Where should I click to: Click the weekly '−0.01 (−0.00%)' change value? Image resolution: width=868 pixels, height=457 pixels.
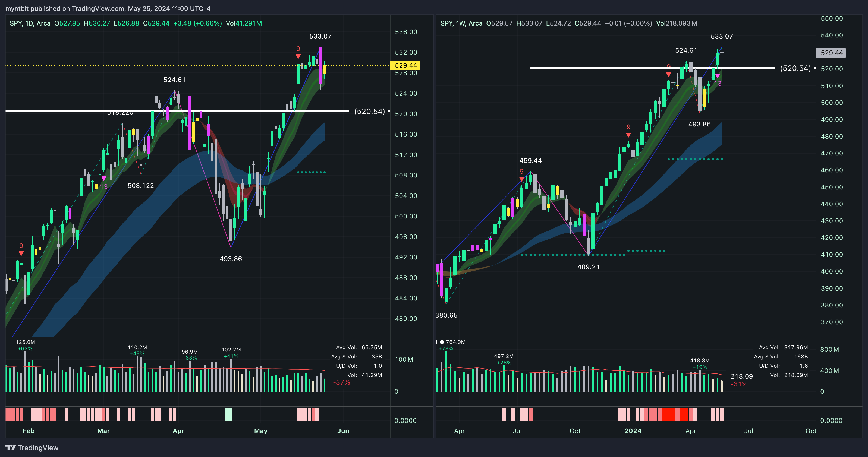[628, 23]
